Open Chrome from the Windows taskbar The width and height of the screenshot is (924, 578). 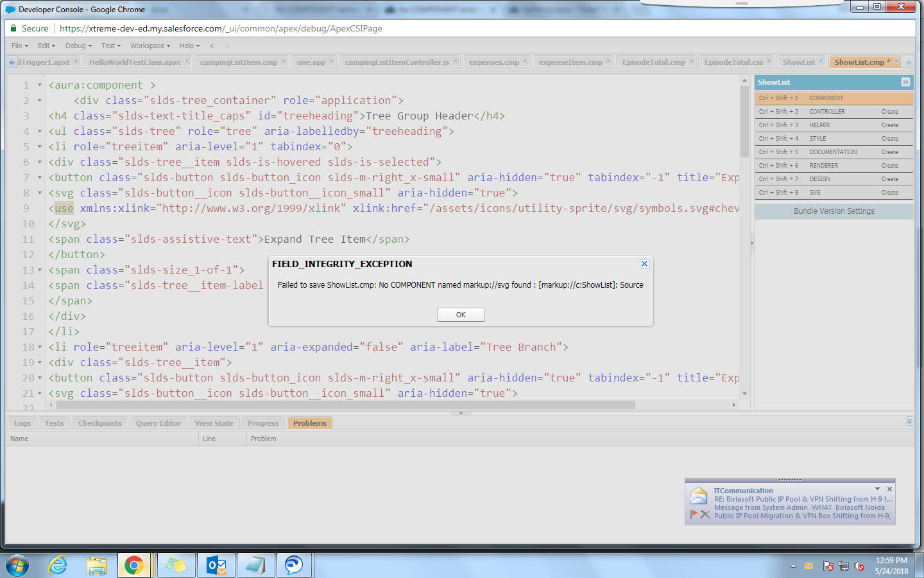point(133,565)
